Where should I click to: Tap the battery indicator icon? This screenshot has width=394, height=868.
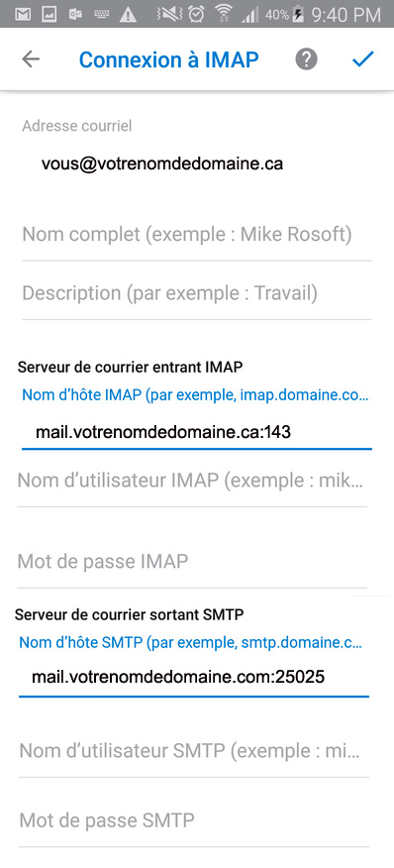pos(297,15)
